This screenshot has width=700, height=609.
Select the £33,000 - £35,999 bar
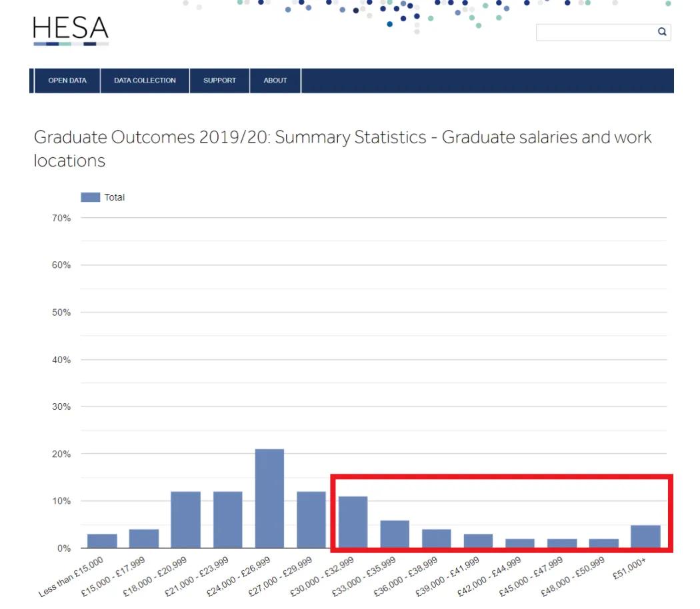click(395, 534)
